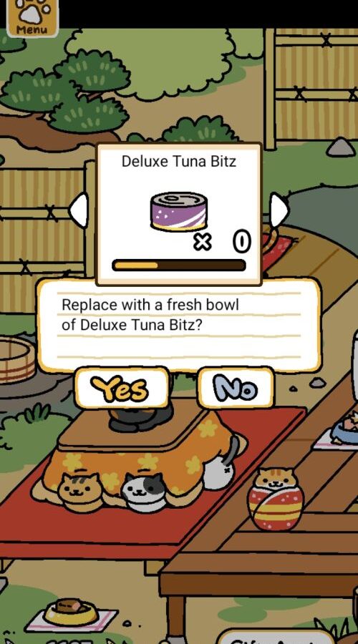Confirm with the Yes button

[x=121, y=388]
